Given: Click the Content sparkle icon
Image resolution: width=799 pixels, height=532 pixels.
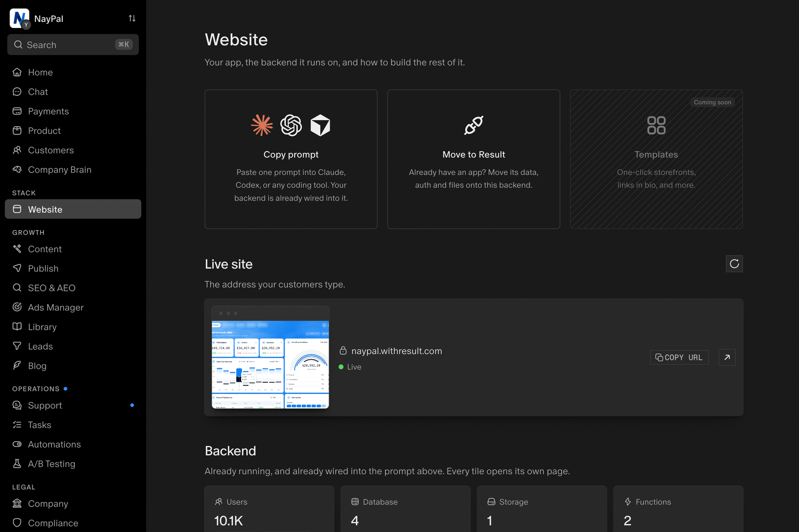Looking at the screenshot, I should (x=17, y=249).
